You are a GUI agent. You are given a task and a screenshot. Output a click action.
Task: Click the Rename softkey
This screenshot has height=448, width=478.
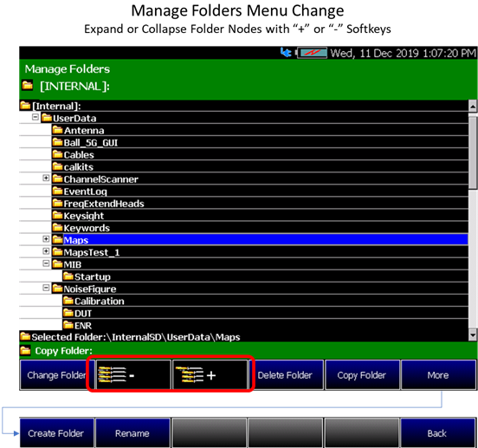click(132, 433)
